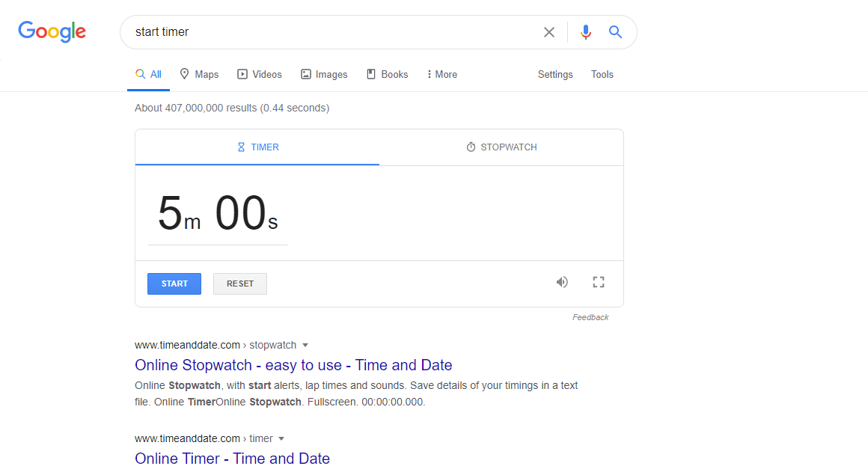
Task: Expand arrow beside timeanddate stopwatch URL
Action: [x=305, y=345]
